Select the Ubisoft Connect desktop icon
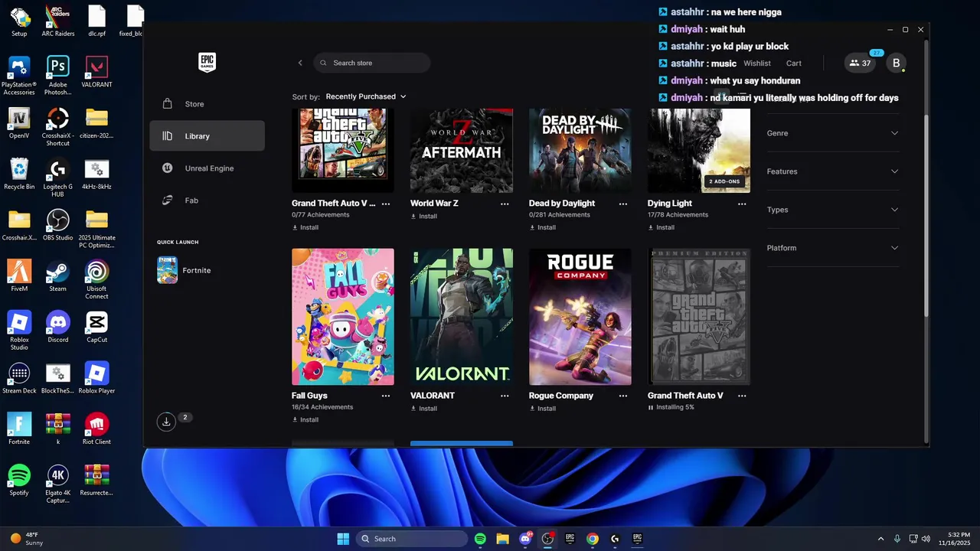Image resolution: width=980 pixels, height=551 pixels. coord(96,279)
